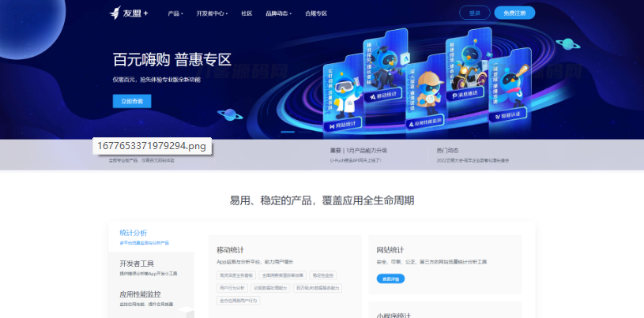Click the graduate-cap mascot character
Viewport: 644px width, 318px height.
pyautogui.click(x=386, y=66)
